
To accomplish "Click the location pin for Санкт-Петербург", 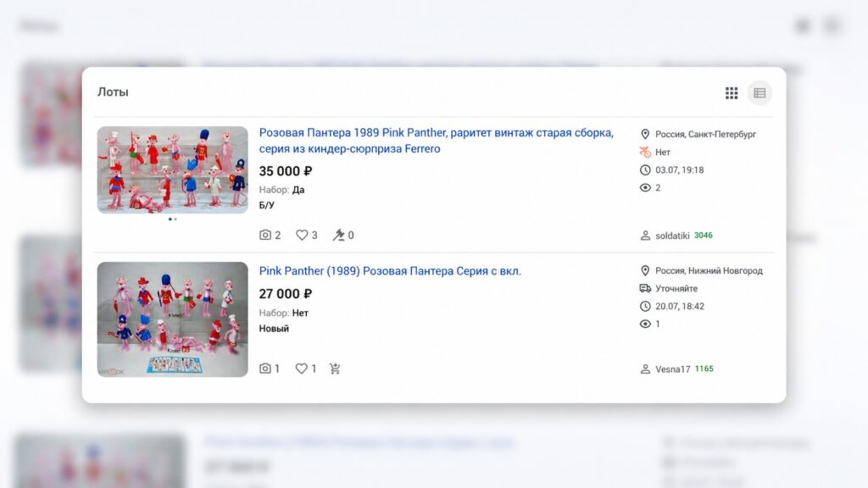I will click(x=645, y=134).
